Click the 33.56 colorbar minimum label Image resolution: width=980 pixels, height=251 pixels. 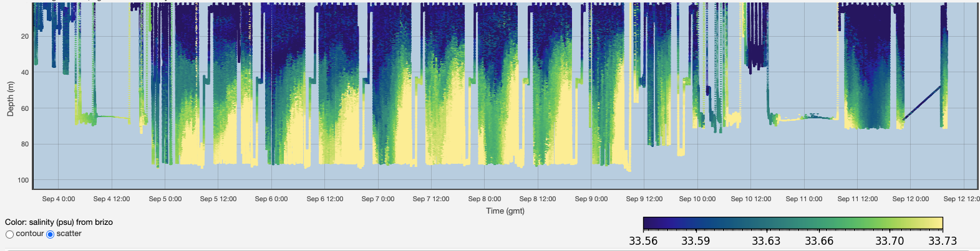coord(643,241)
